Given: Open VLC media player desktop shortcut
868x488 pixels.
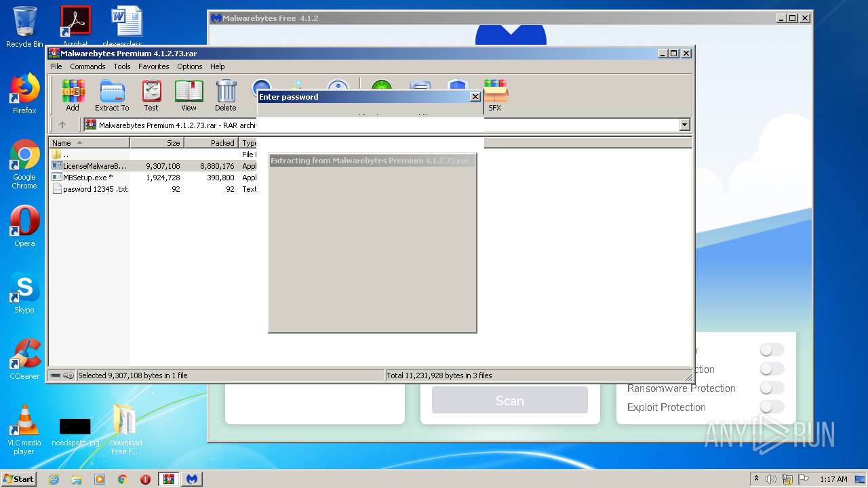Looking at the screenshot, I should point(24,430).
